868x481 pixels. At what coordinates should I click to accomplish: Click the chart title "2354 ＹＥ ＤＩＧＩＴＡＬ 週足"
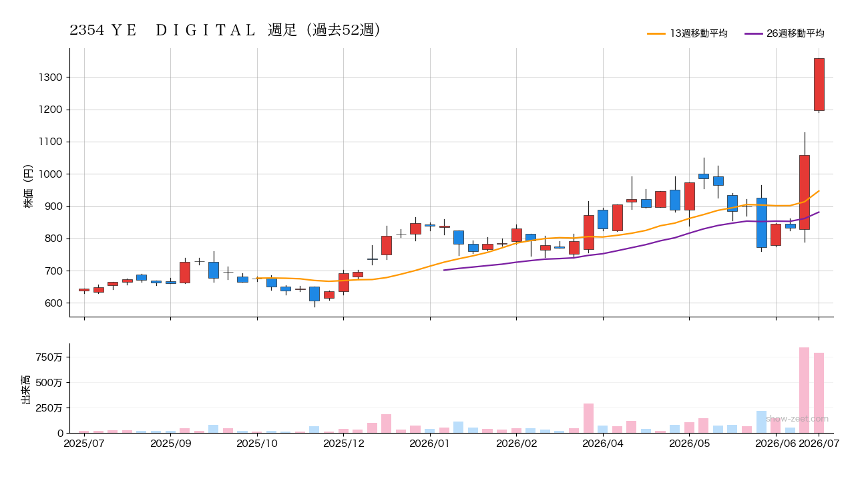183,30
